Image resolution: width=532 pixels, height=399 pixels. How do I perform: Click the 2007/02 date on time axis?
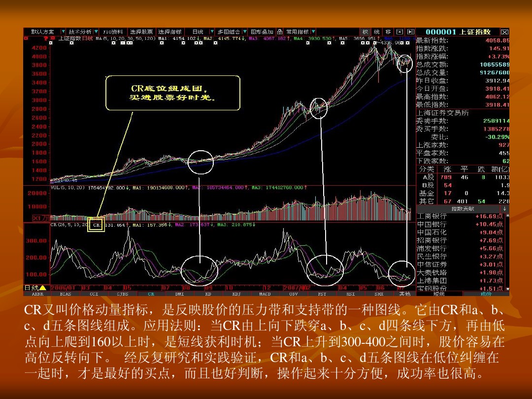point(297,288)
